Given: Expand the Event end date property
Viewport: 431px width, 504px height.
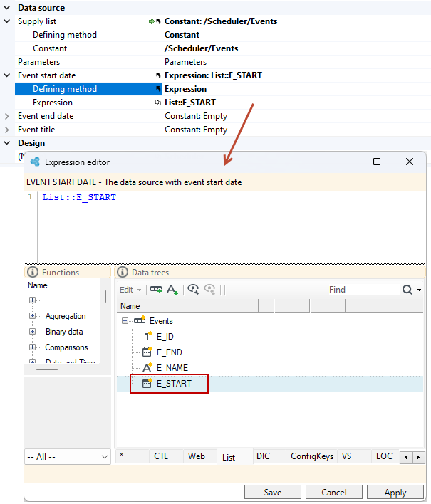Looking at the screenshot, I should (6, 116).
